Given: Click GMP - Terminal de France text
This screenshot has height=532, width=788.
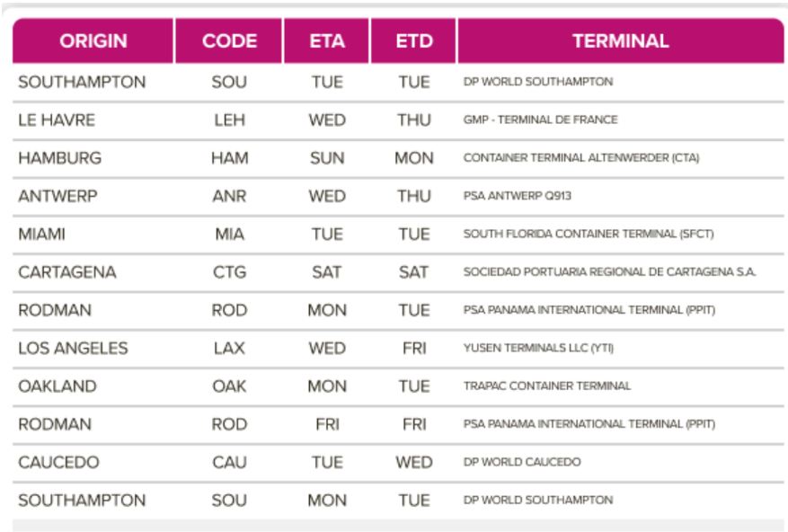Looking at the screenshot, I should point(540,120).
